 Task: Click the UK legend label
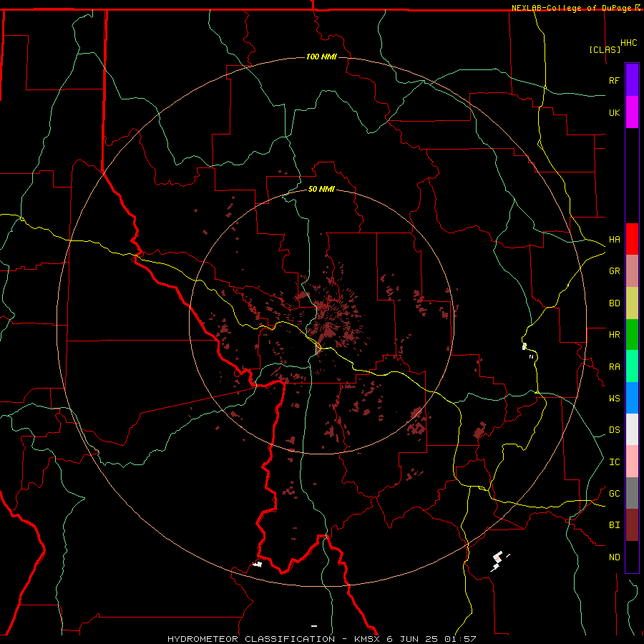coord(614,112)
